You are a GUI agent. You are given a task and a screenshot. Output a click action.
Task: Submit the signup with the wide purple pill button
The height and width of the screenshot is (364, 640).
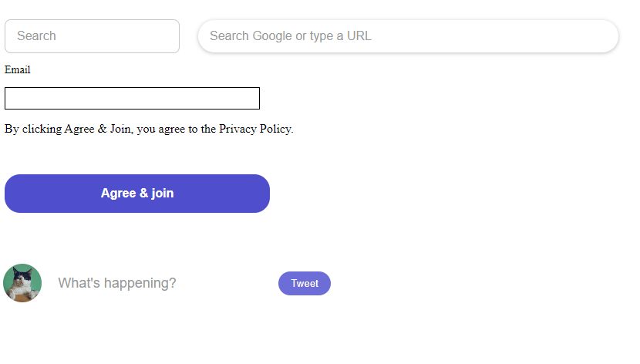137,194
